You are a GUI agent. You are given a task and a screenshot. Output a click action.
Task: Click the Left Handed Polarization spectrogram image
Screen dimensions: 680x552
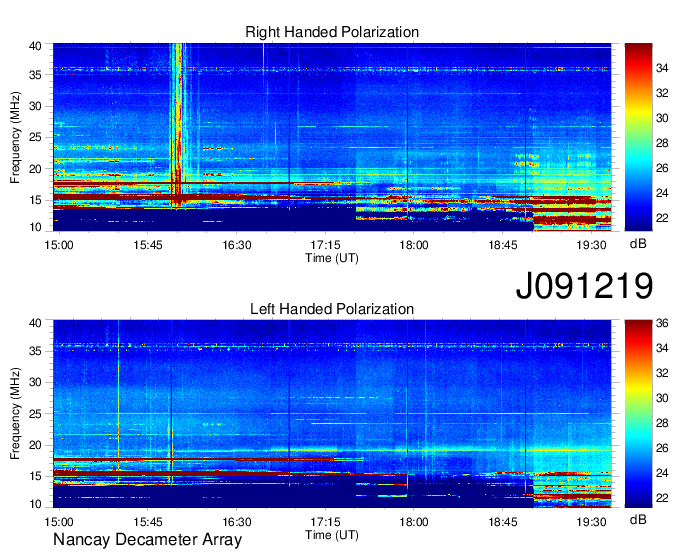332,414
